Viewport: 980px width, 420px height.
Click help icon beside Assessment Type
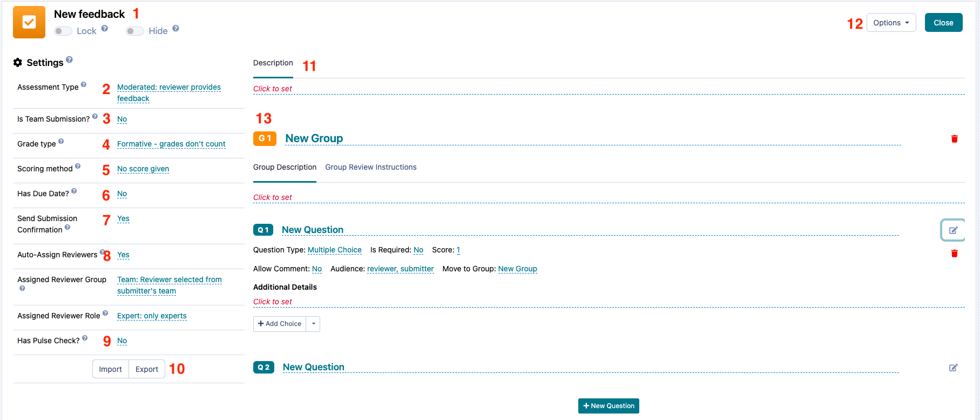pos(84,85)
